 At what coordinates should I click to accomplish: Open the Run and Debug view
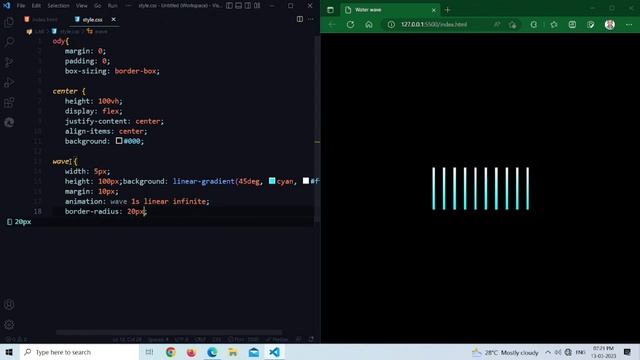tap(9, 82)
